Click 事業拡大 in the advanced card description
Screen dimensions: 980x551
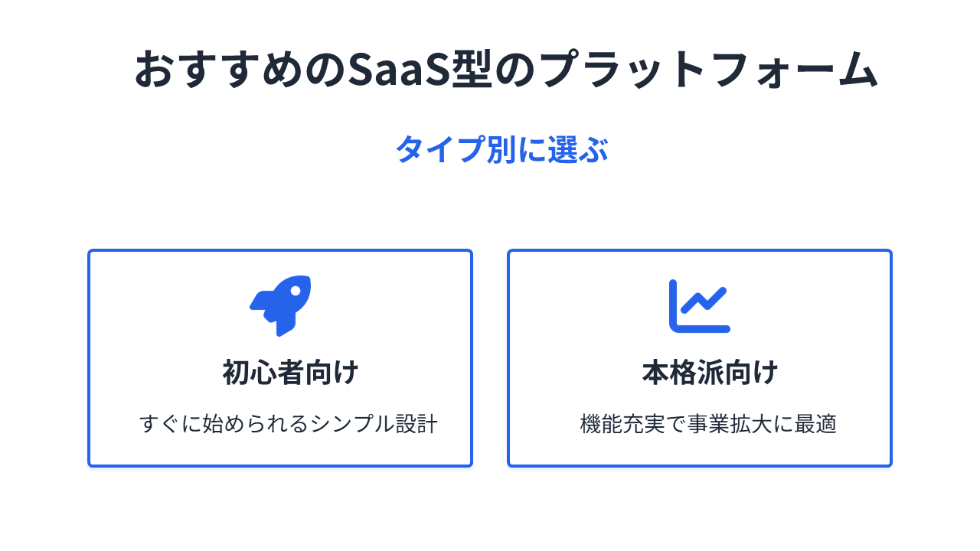click(730, 424)
